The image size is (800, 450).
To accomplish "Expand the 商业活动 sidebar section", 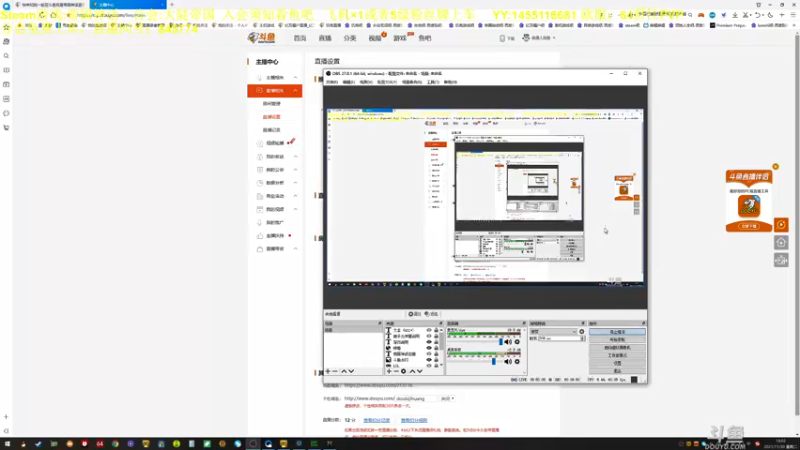I will (275, 196).
